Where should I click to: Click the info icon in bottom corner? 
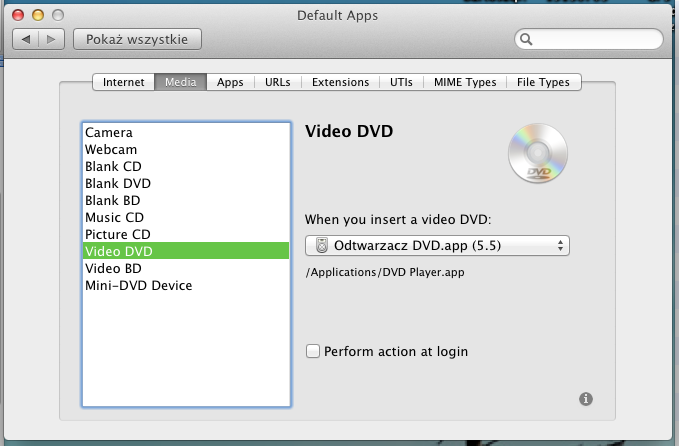(586, 399)
